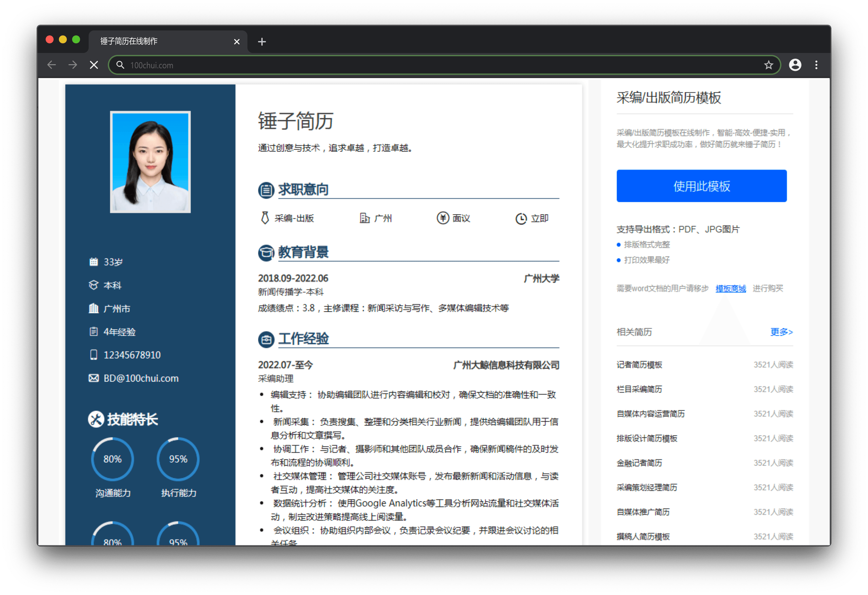Open 自媒体推广简历 related resume

click(x=643, y=512)
